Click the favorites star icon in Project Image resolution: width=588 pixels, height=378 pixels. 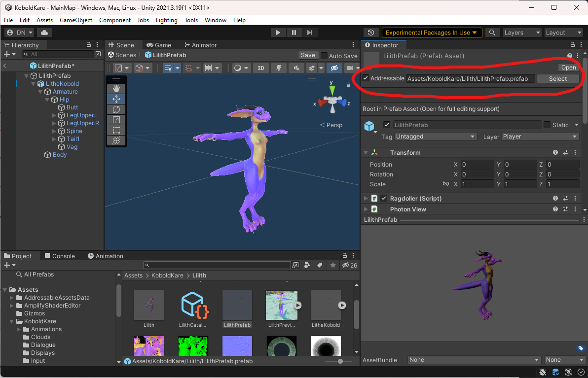pos(332,265)
